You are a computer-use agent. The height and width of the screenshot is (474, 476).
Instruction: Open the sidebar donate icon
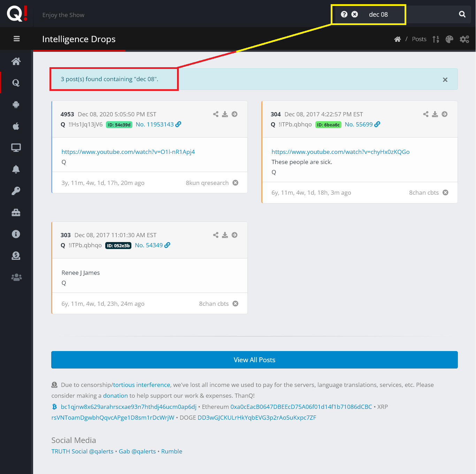pyautogui.click(x=16, y=256)
